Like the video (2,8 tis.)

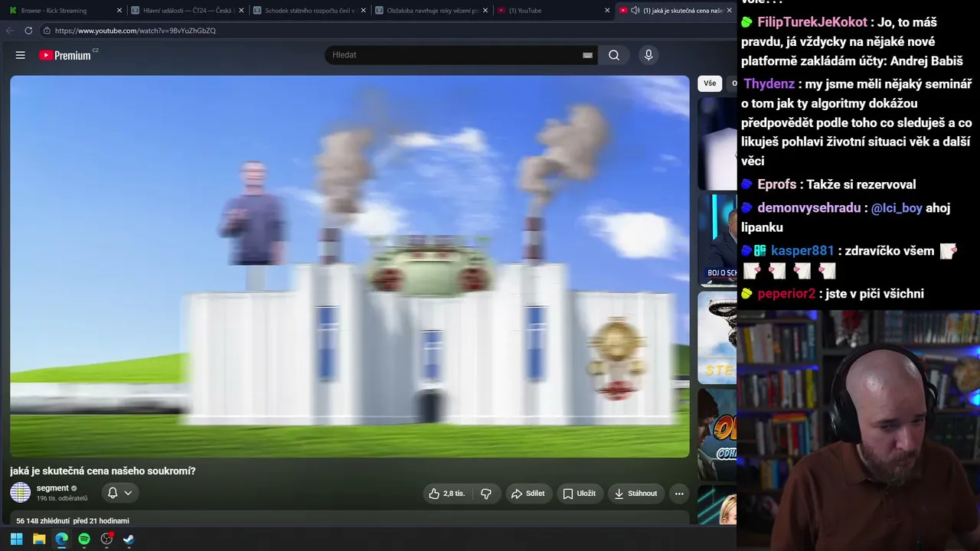click(x=447, y=494)
